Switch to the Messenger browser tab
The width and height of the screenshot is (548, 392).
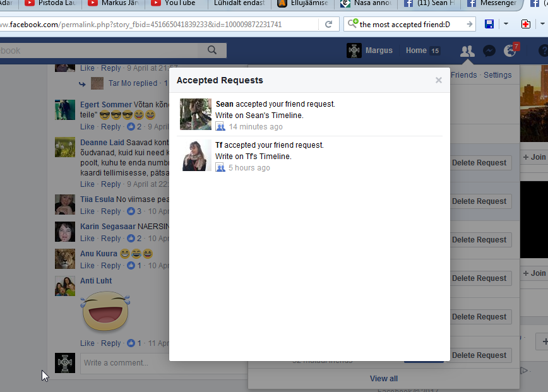(491, 4)
